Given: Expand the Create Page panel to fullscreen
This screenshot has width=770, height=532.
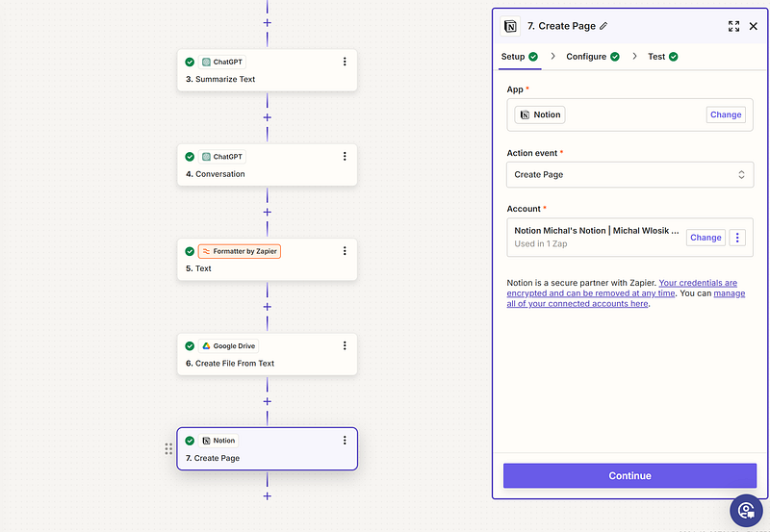Looking at the screenshot, I should click(x=734, y=26).
